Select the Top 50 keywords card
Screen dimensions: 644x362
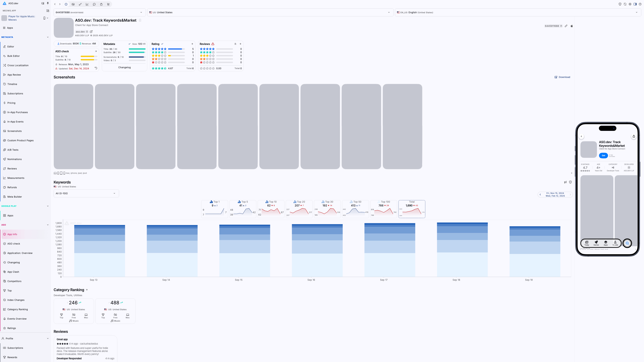pos(356,209)
